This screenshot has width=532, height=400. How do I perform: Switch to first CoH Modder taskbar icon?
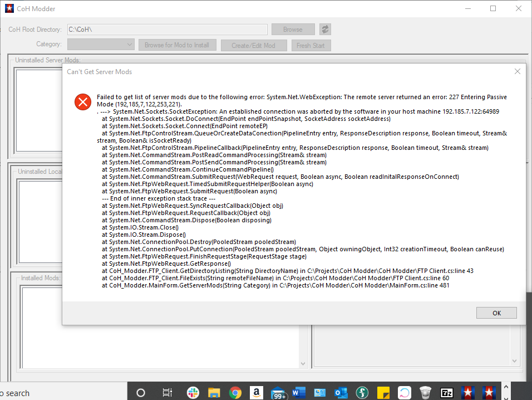pos(468,393)
